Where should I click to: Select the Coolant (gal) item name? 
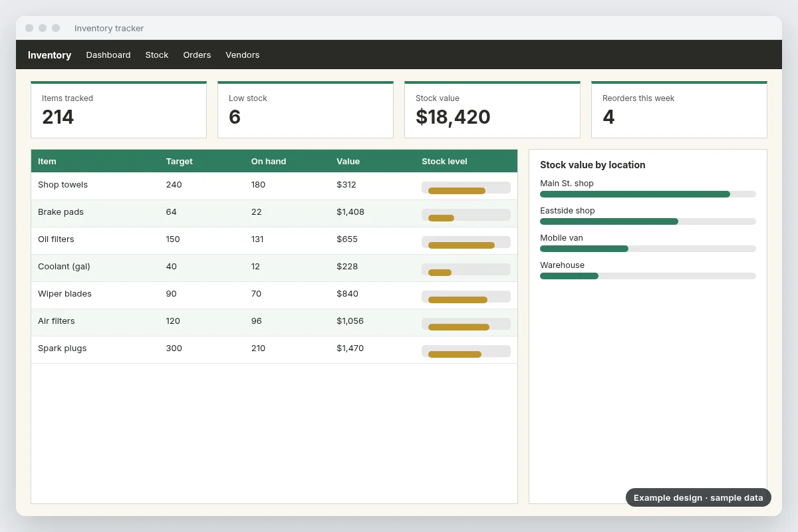tap(64, 267)
